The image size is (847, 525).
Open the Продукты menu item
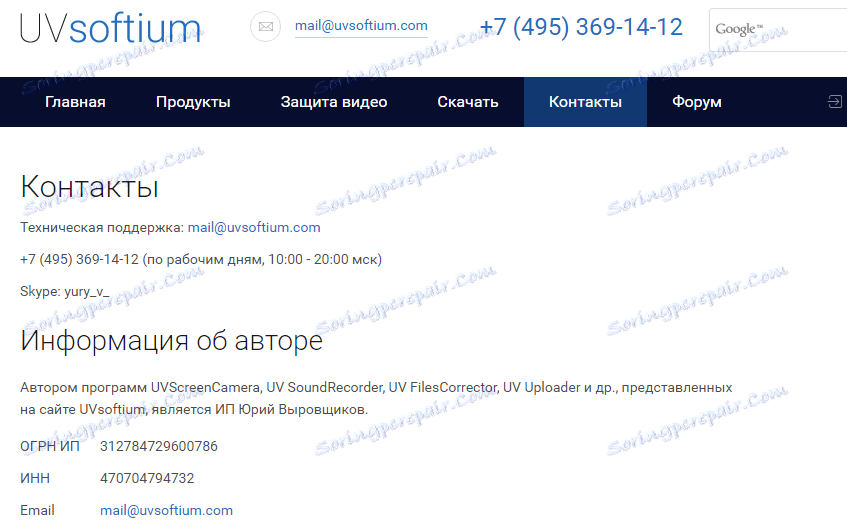193,102
